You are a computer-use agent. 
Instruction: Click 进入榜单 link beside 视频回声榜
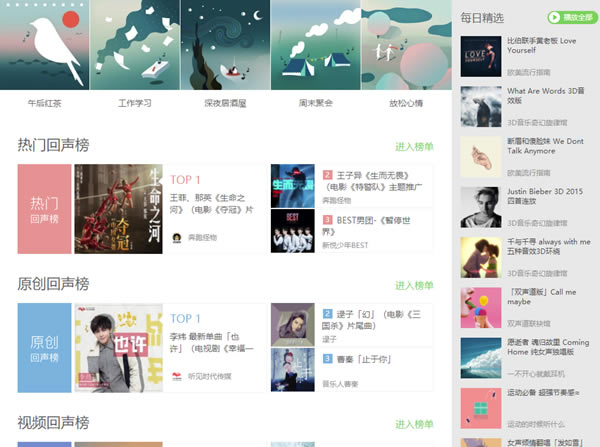click(414, 424)
